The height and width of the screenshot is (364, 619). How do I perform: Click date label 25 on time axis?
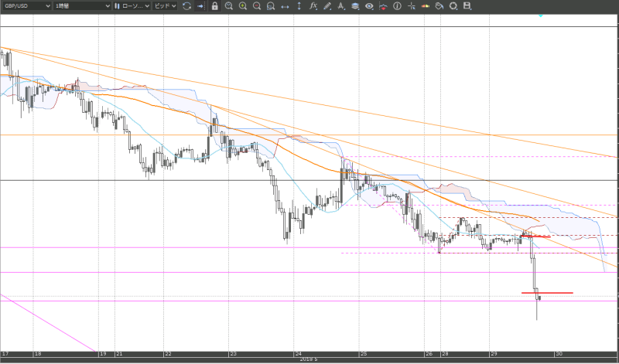364,354
